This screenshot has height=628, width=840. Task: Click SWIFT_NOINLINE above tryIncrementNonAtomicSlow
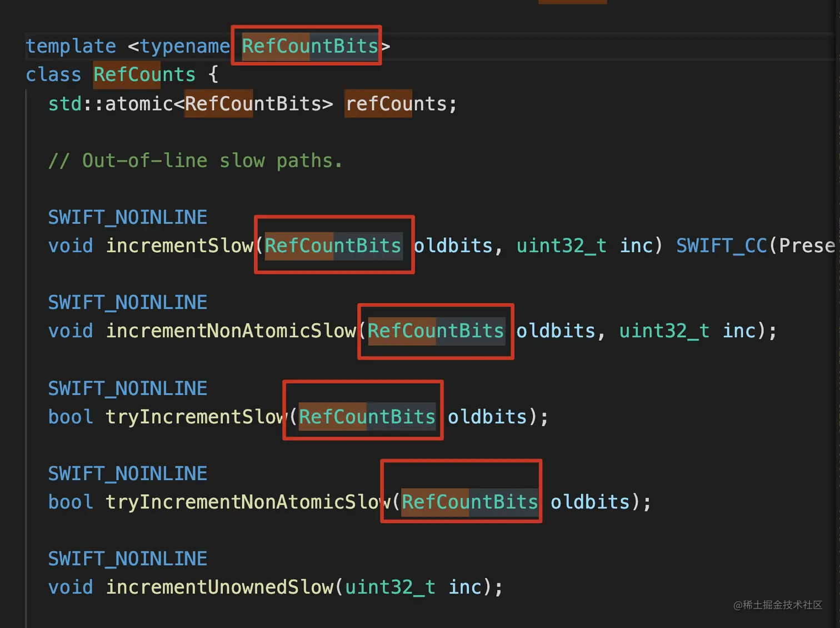(x=128, y=474)
